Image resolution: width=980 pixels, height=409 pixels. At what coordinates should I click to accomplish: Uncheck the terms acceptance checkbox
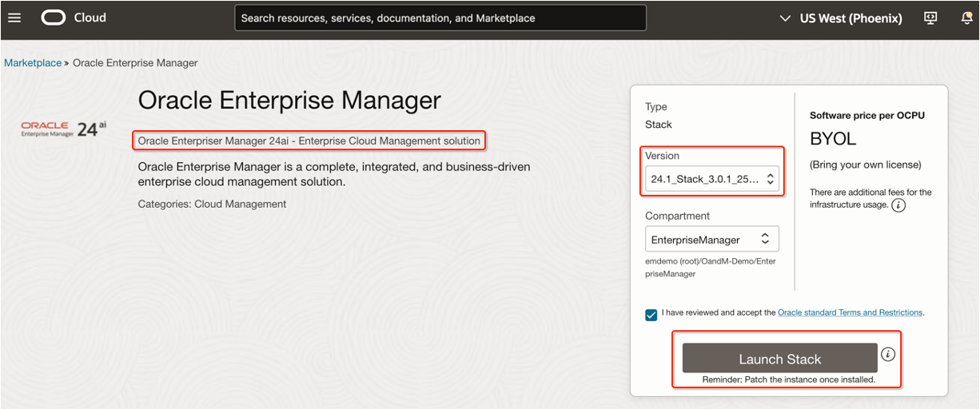coord(651,314)
